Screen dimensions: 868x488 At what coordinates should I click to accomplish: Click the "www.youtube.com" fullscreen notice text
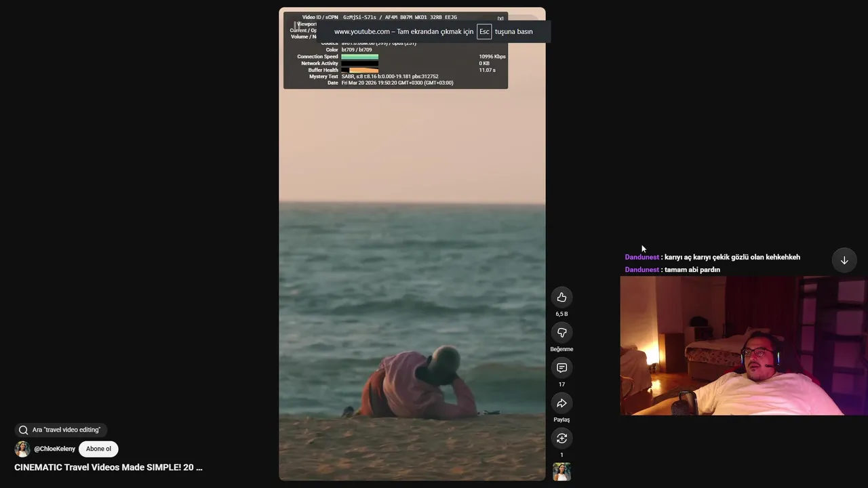point(362,32)
